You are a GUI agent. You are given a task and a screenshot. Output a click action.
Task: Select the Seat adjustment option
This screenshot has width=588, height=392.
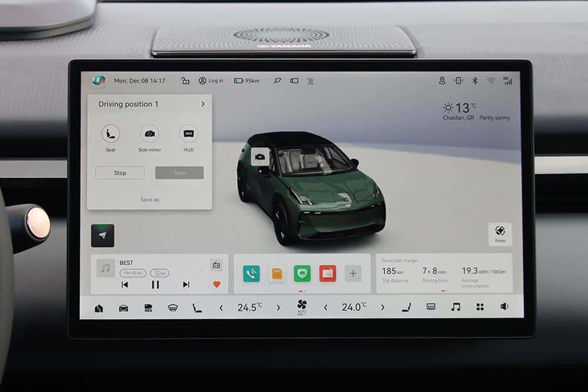click(111, 134)
